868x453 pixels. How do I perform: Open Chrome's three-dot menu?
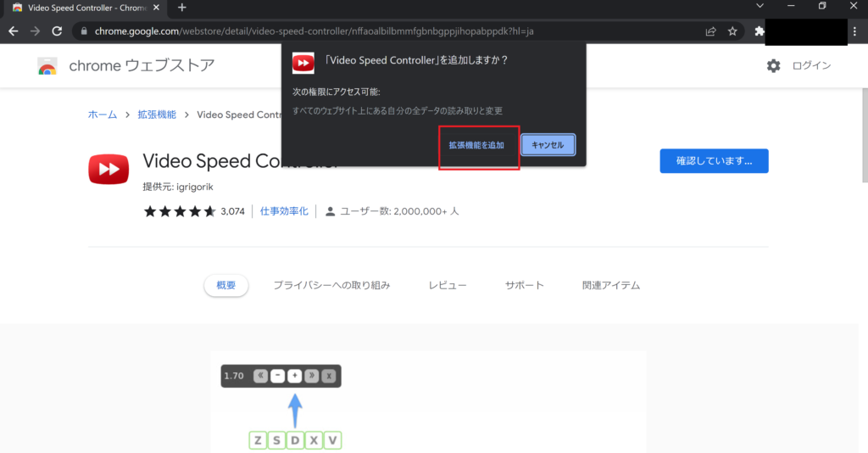point(854,31)
